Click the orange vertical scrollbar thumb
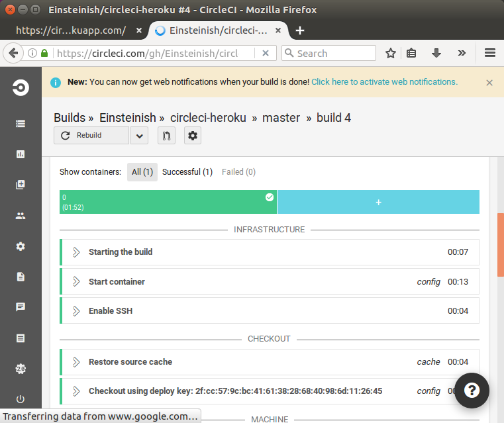 (x=501, y=244)
